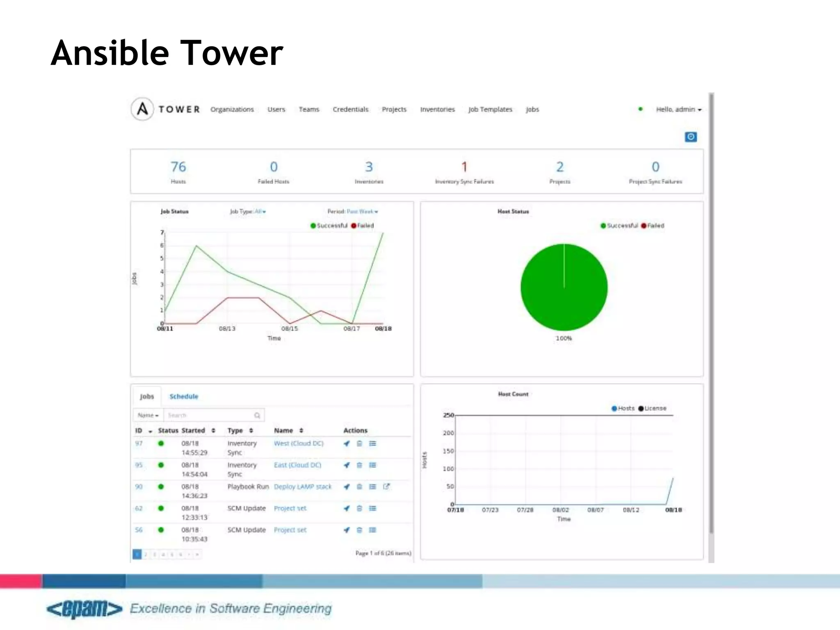Open Credentials in the top navigation
This screenshot has width=840, height=630.
(x=351, y=110)
